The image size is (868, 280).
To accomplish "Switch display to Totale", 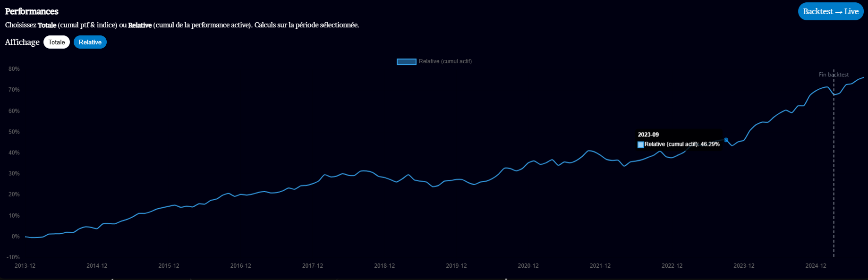I will [57, 42].
